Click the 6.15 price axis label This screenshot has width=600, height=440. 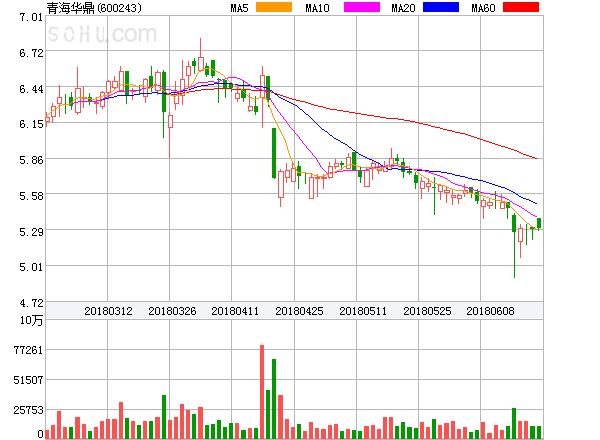click(31, 124)
